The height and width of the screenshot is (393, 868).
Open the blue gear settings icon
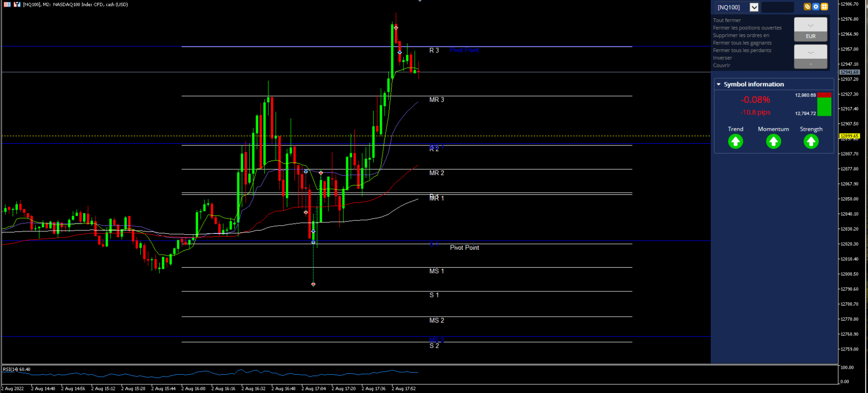pyautogui.click(x=816, y=7)
